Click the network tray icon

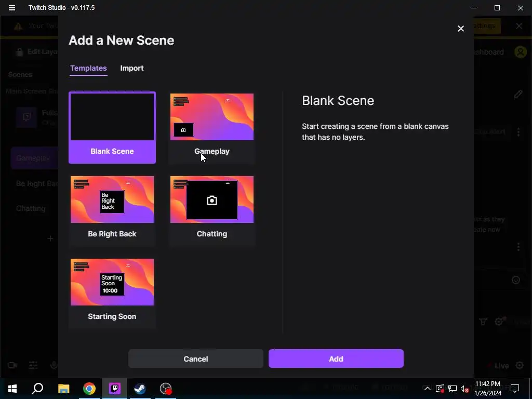453,389
